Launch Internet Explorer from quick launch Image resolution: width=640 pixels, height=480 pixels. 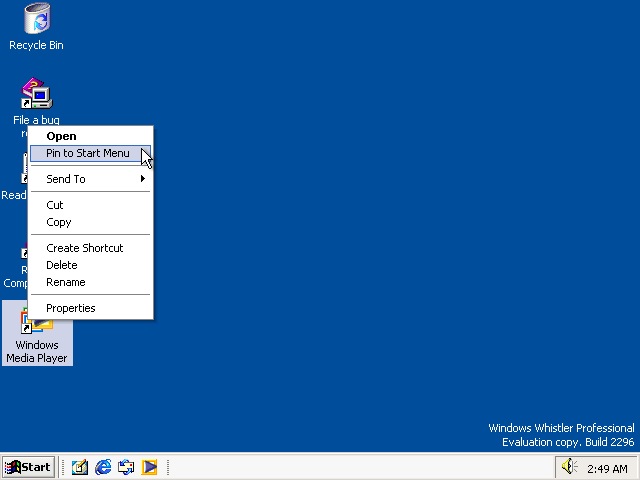pyautogui.click(x=103, y=467)
